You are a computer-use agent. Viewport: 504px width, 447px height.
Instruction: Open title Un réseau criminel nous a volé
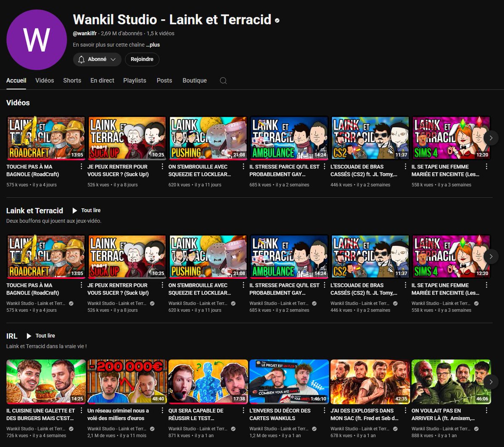pyautogui.click(x=118, y=415)
